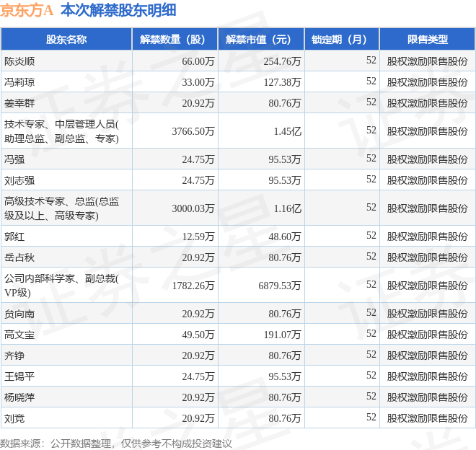Select the value 48.60万
This screenshot has height=450, width=476.
284,237
